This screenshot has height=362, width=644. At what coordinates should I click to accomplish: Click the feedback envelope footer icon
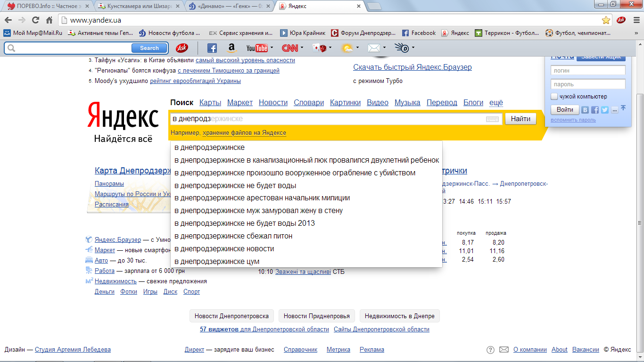coord(504,350)
